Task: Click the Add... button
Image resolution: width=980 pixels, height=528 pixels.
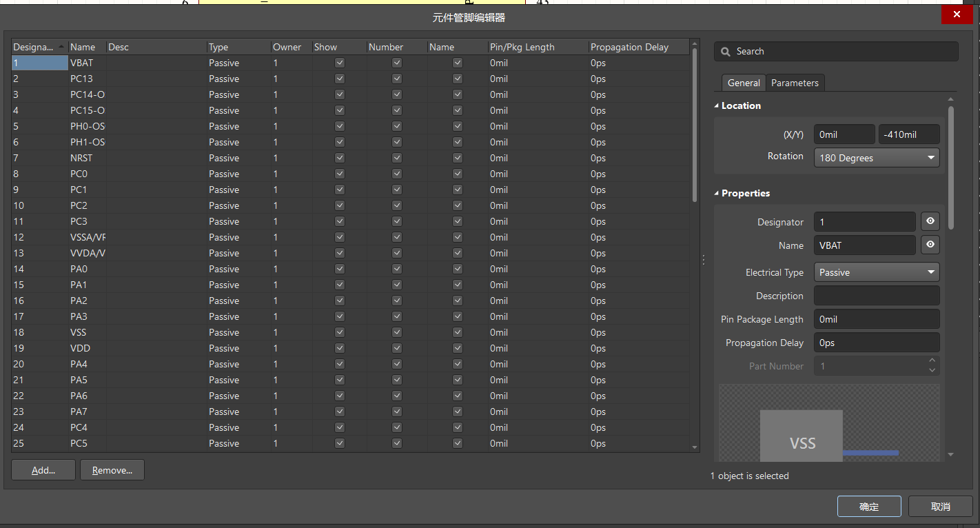Action: (x=43, y=470)
